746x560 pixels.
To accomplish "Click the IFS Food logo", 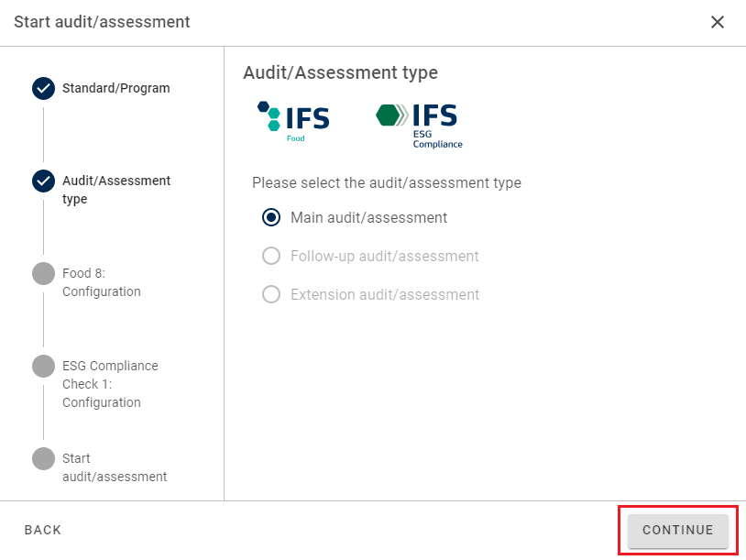I will pos(293,121).
